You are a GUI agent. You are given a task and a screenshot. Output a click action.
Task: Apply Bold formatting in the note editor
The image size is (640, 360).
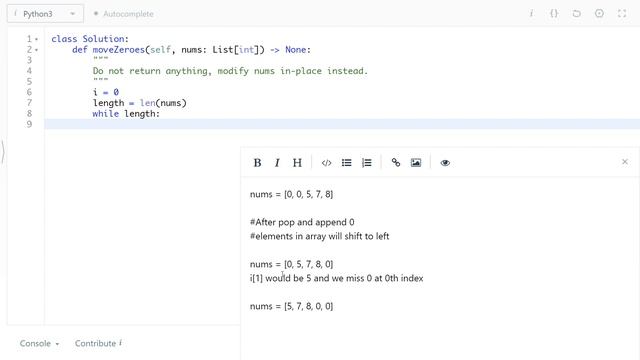(x=257, y=163)
